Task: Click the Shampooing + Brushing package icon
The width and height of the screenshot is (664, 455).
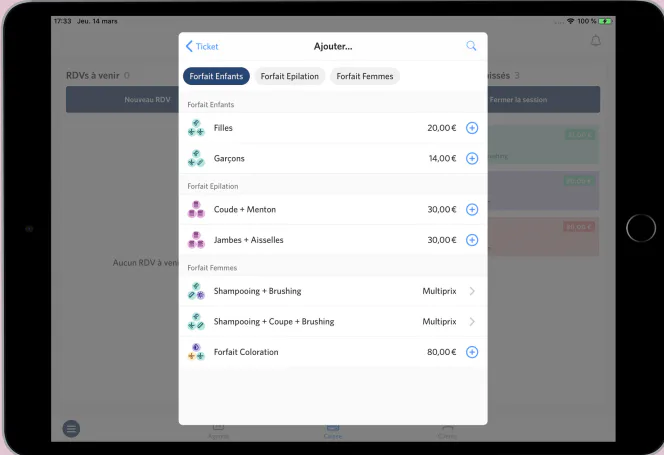Action: click(196, 291)
